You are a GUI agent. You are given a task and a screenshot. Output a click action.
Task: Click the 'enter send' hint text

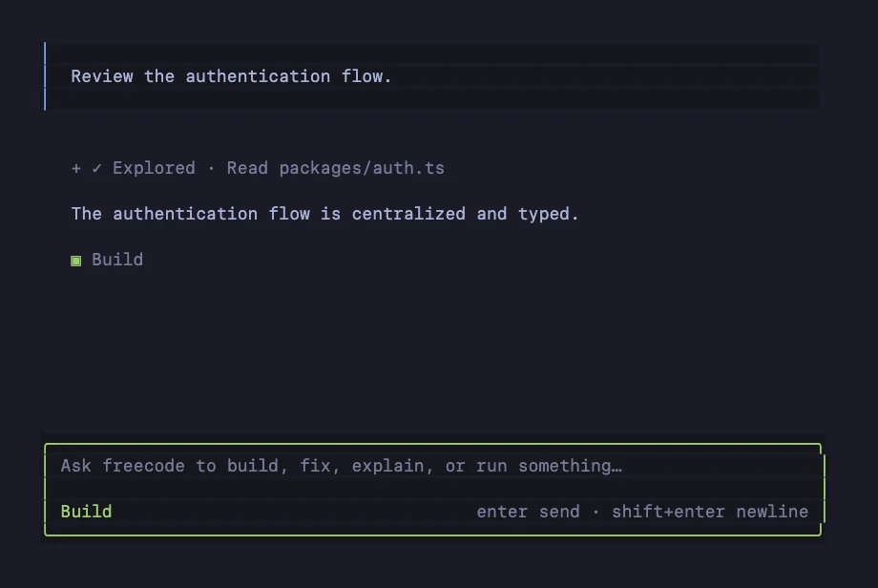tap(528, 512)
